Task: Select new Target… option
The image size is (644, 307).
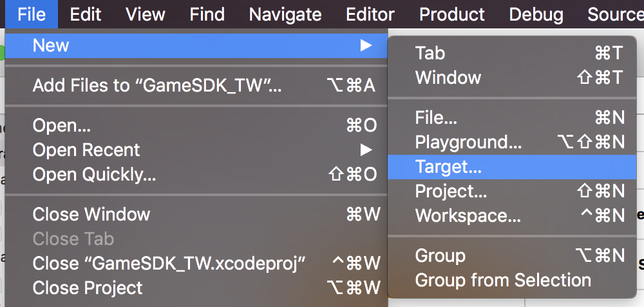Action: [448, 167]
